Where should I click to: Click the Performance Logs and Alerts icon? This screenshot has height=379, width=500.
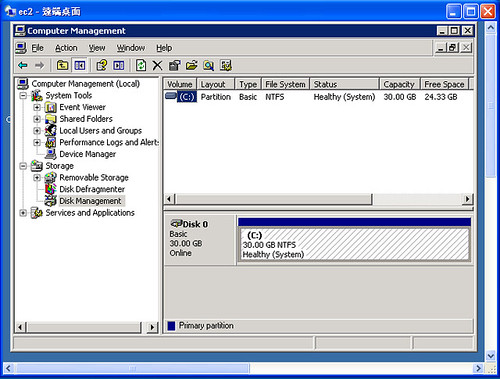[x=51, y=142]
